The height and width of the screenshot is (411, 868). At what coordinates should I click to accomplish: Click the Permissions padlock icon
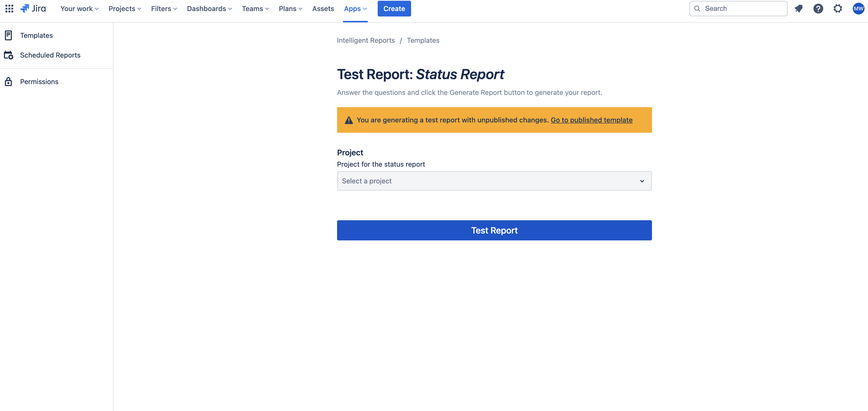(9, 81)
